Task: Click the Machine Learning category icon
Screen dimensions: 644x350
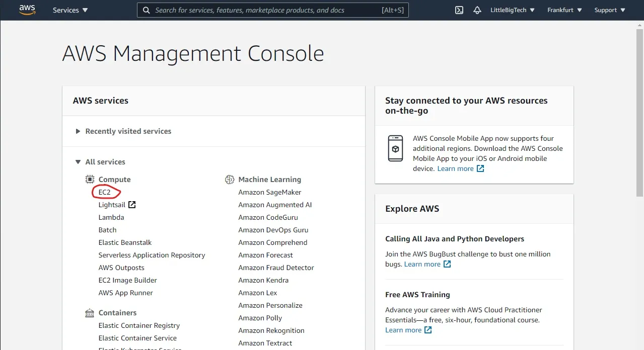Action: [x=230, y=180]
